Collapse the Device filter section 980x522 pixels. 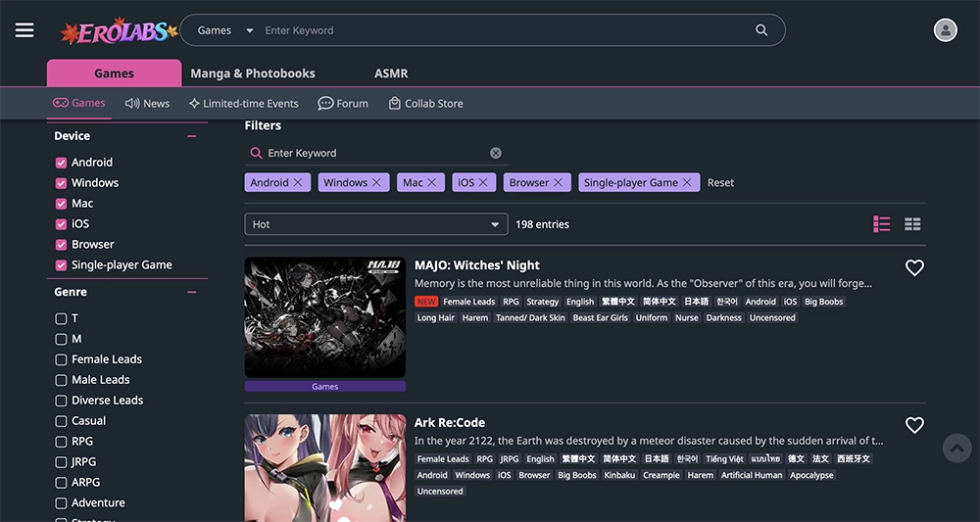(192, 136)
